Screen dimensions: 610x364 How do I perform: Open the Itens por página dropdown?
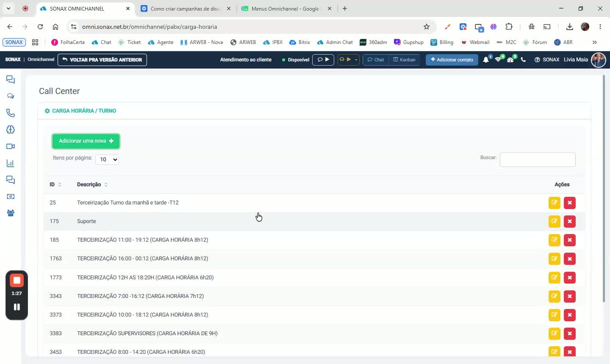tap(107, 160)
